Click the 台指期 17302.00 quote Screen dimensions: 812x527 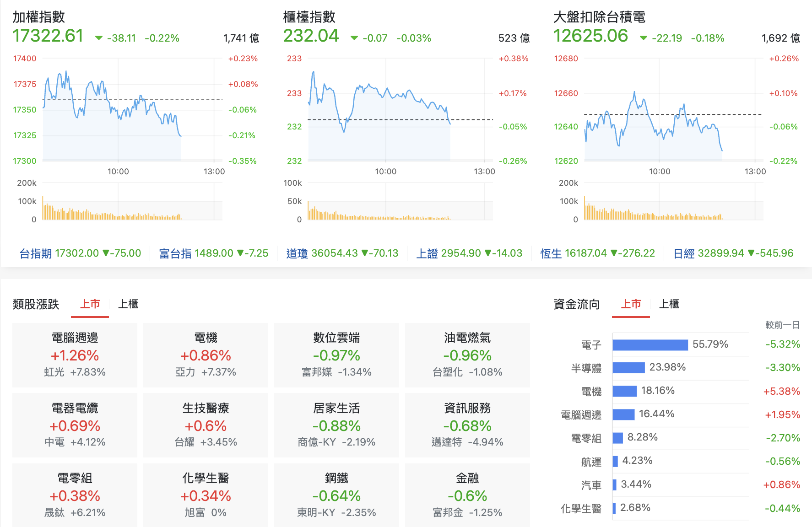click(80, 253)
